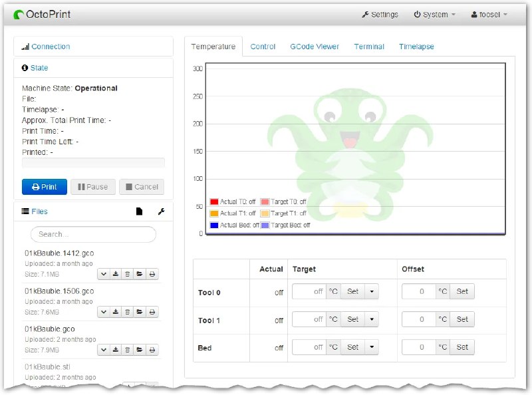Click the page icon in the Files header
The height and width of the screenshot is (395, 532).
[x=139, y=211]
